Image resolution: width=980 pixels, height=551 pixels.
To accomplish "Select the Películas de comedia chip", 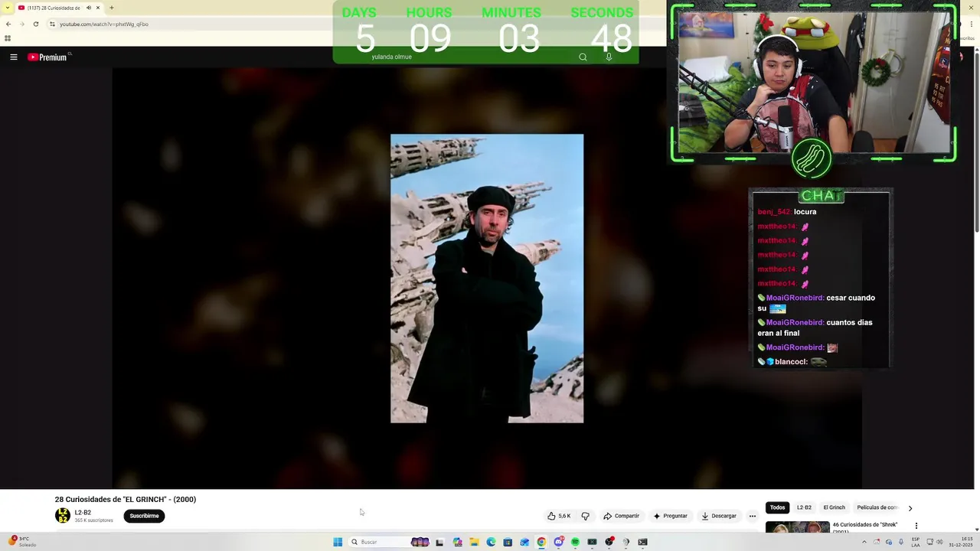I will [x=877, y=507].
